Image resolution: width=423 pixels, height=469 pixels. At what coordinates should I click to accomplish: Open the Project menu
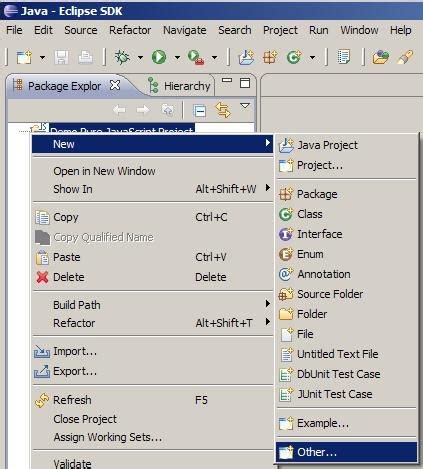(280, 30)
